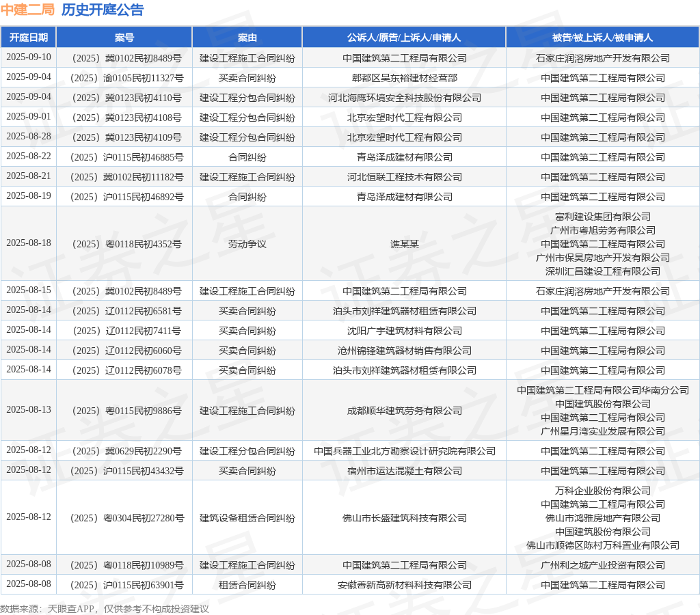Select the 案号 column header

(x=124, y=38)
